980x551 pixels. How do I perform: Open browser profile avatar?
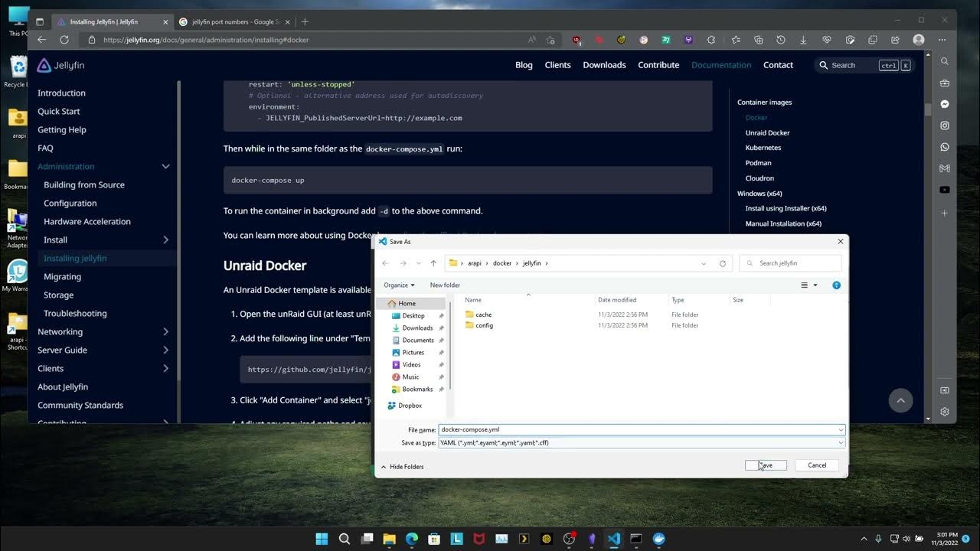point(919,40)
